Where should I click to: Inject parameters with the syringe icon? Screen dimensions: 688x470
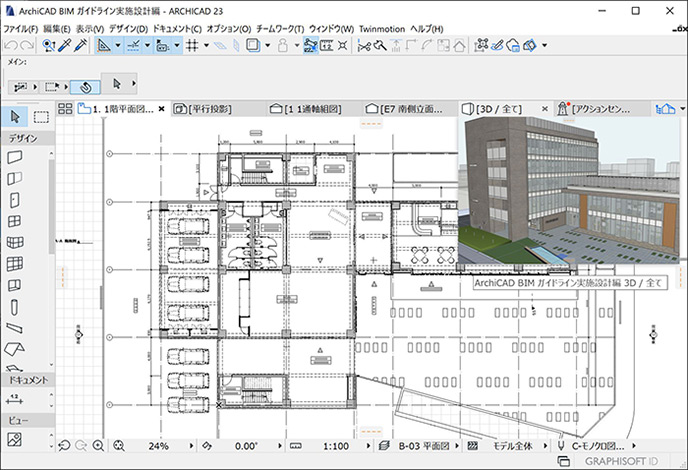tap(80, 45)
